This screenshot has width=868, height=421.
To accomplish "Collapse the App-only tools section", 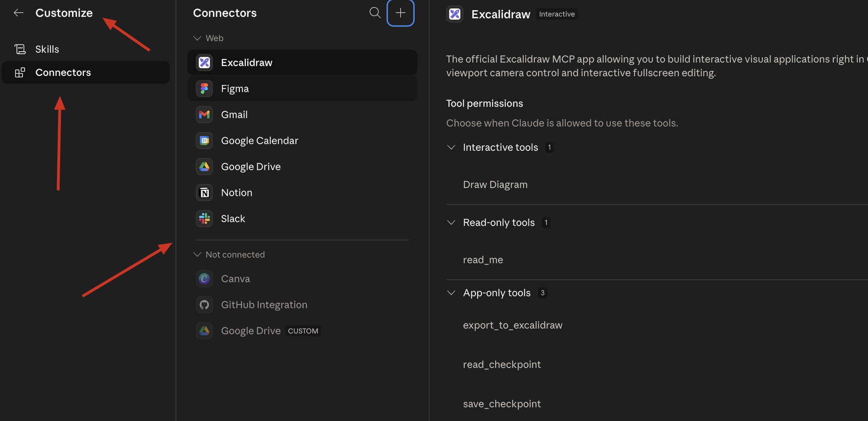I will (x=451, y=293).
